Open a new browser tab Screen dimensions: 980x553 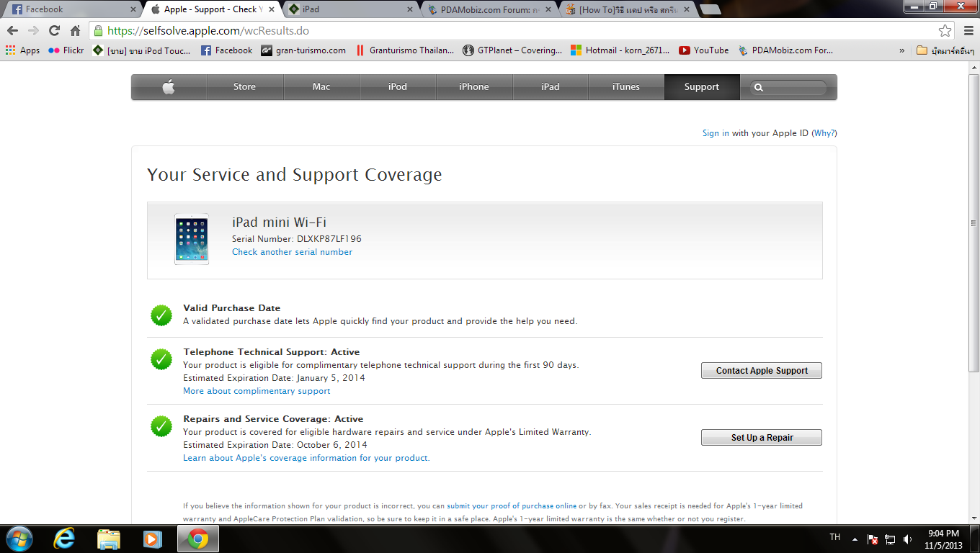coord(710,9)
